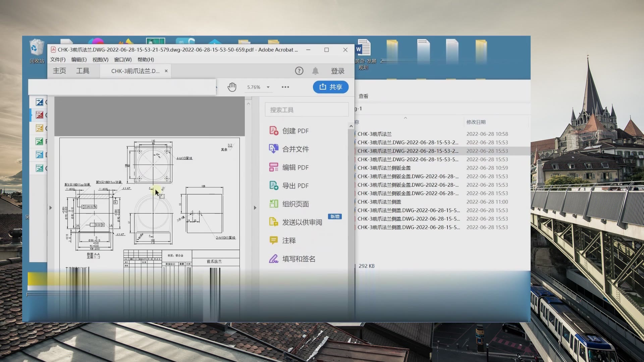Open the 合并文件 tool
Image resolution: width=644 pixels, height=362 pixels.
click(x=296, y=149)
